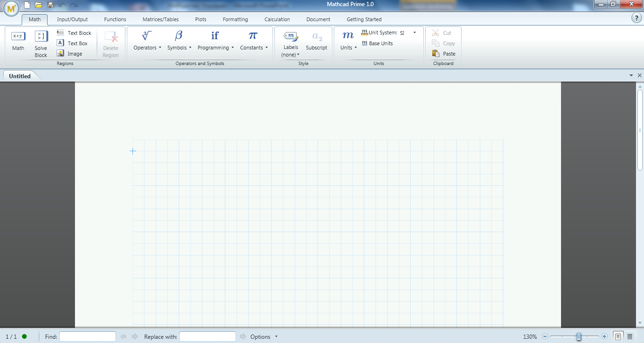This screenshot has height=343, width=644.
Task: Undo last action in quick access toolbar
Action: (x=62, y=5)
